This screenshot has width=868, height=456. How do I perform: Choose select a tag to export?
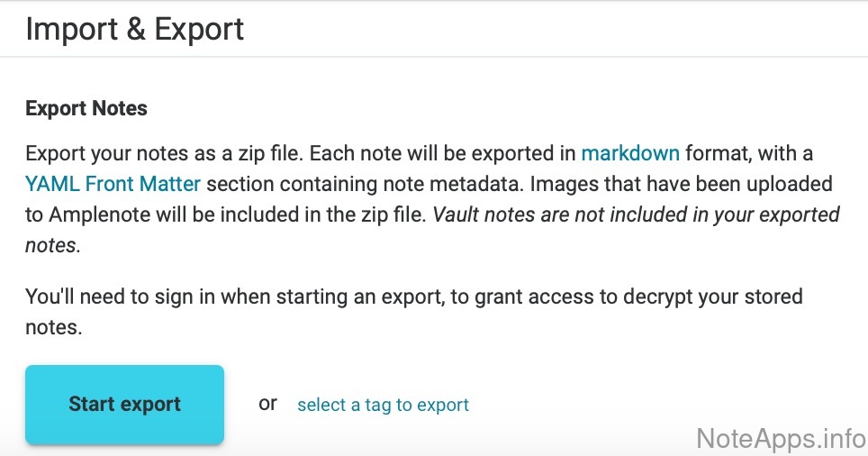click(383, 405)
